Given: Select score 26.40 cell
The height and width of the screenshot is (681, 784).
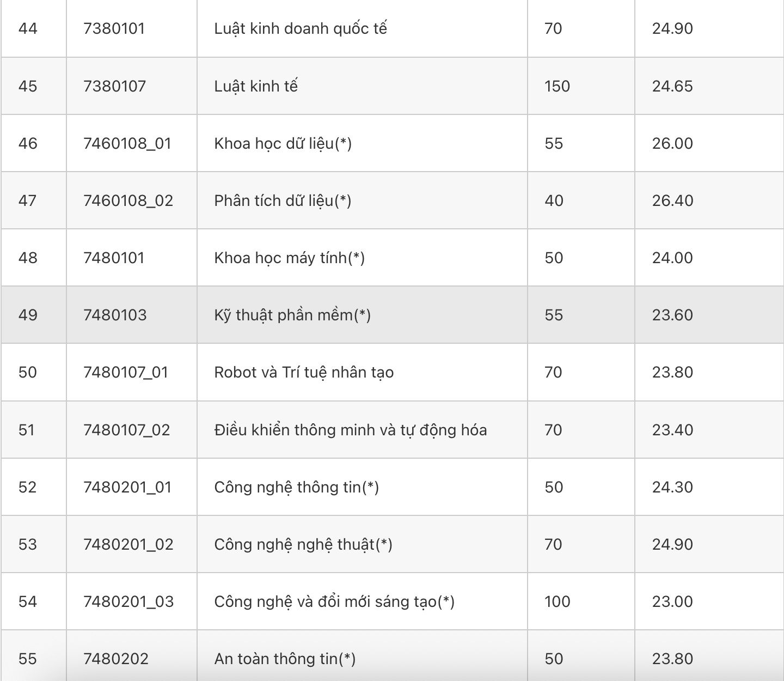Looking at the screenshot, I should [x=709, y=200].
